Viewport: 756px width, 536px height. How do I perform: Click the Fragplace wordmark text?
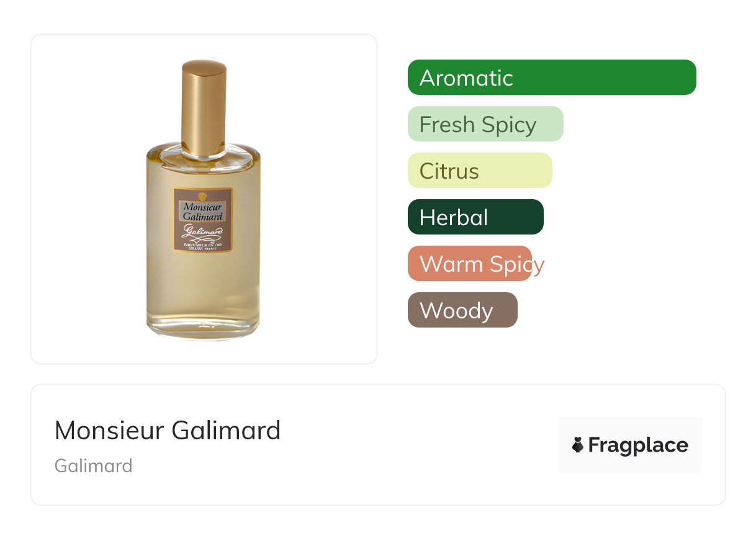(638, 445)
